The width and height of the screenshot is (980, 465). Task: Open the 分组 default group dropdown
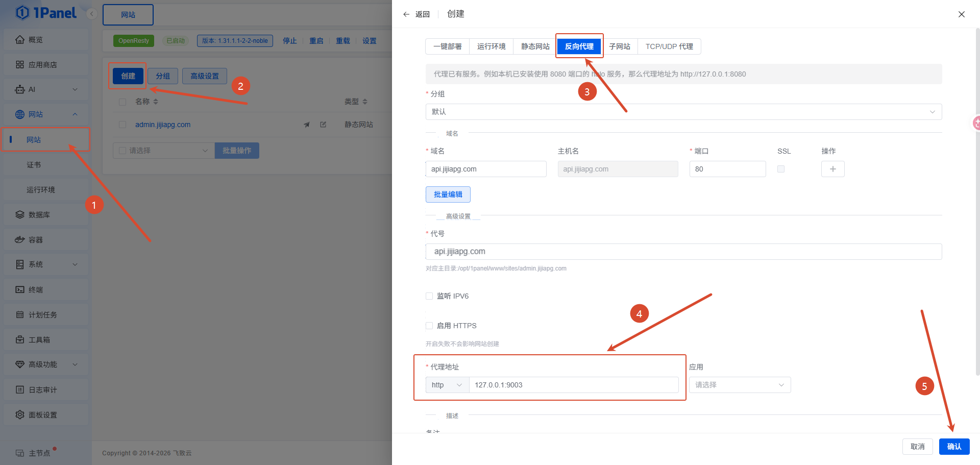683,112
